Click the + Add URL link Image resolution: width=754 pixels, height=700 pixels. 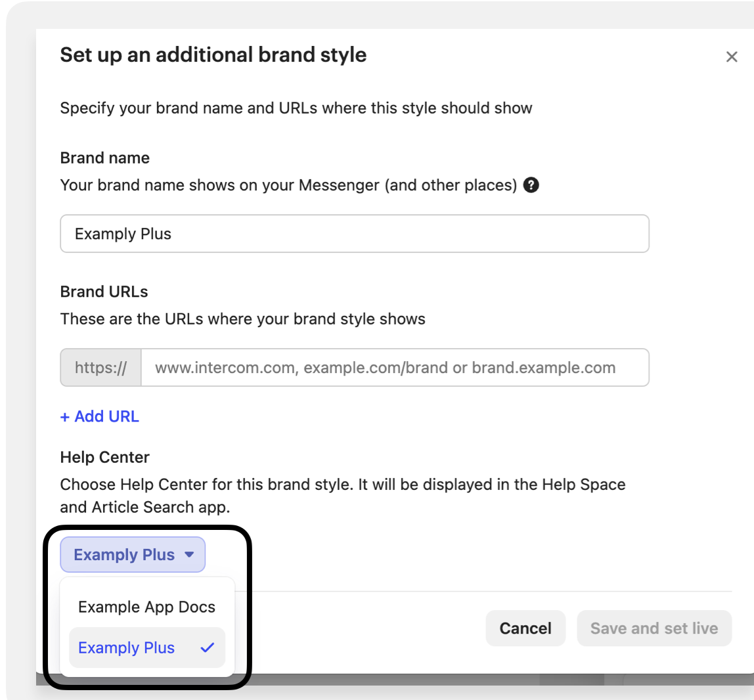(x=100, y=416)
